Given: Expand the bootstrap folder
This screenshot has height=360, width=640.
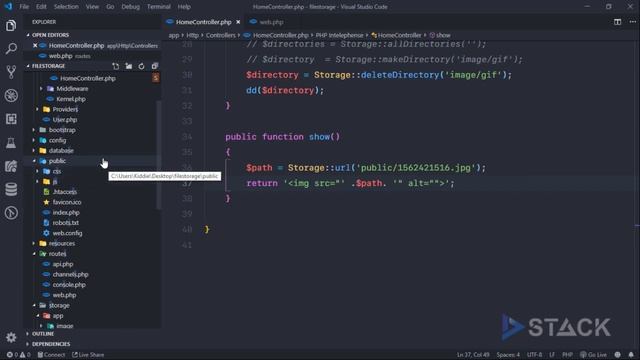Looking at the screenshot, I should tap(62, 130).
